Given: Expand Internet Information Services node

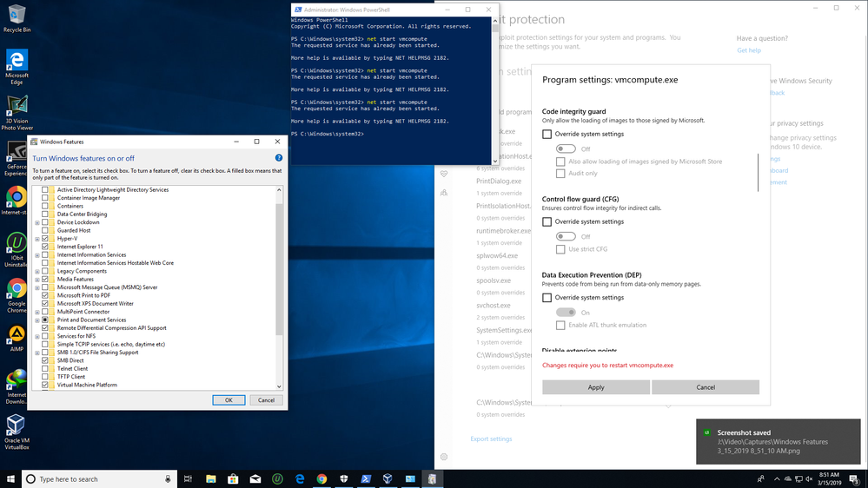Looking at the screenshot, I should (37, 255).
